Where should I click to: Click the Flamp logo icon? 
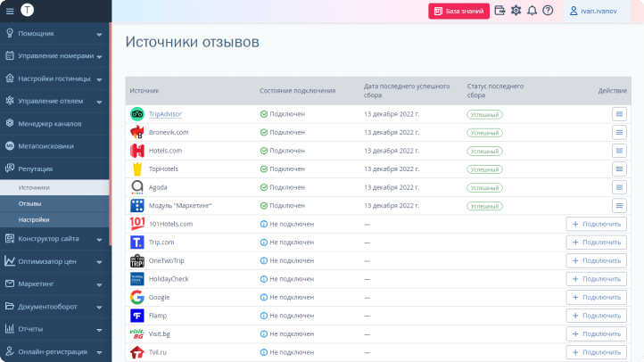click(x=137, y=316)
